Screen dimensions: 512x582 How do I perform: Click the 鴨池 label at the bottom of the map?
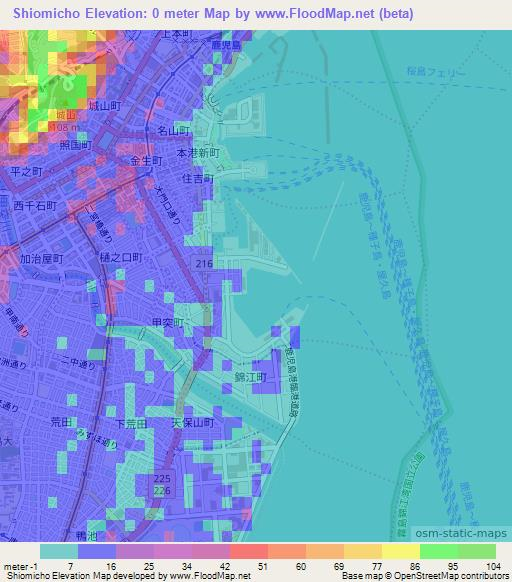click(87, 536)
